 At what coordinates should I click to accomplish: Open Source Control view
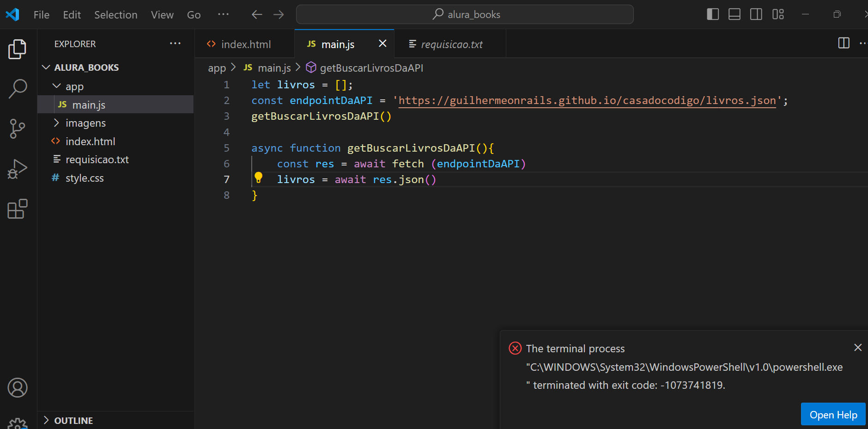(18, 129)
